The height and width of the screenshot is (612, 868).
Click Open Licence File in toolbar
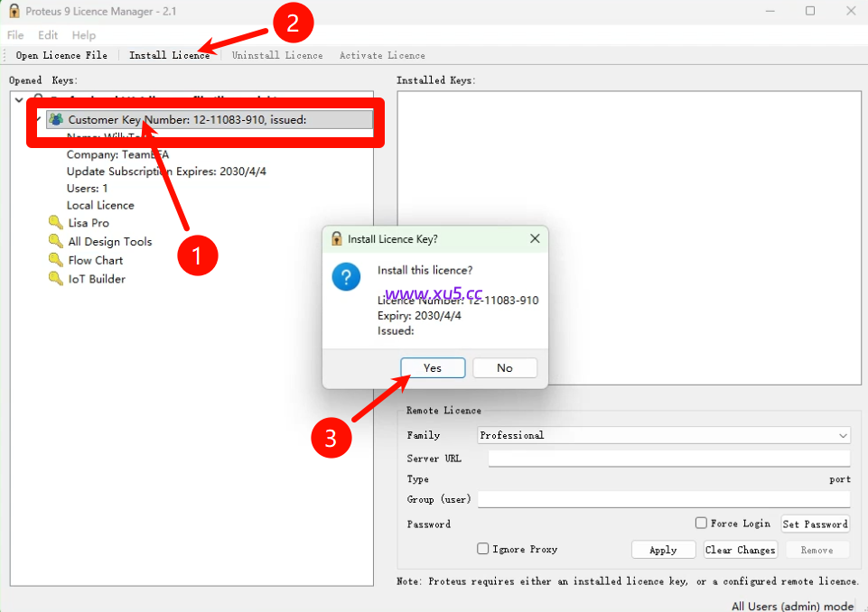point(61,55)
